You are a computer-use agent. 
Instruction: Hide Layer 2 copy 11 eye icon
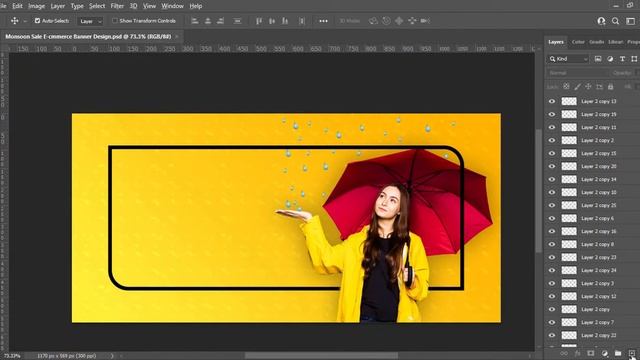552,127
